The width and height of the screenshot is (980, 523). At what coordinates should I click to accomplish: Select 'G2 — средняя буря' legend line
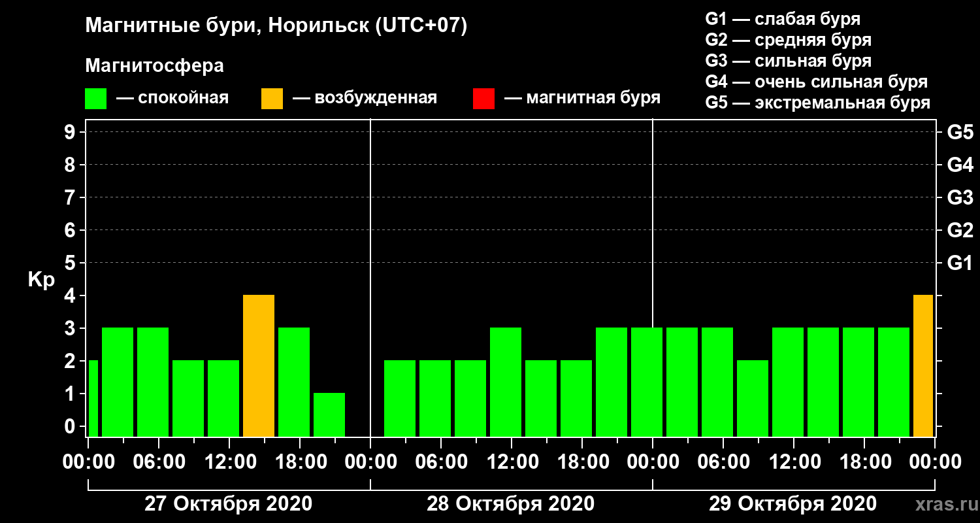pos(788,40)
